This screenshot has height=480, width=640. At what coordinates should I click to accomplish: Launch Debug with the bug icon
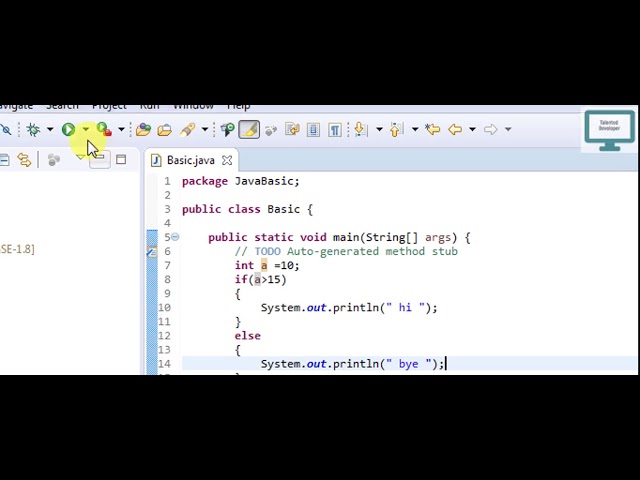click(x=33, y=130)
